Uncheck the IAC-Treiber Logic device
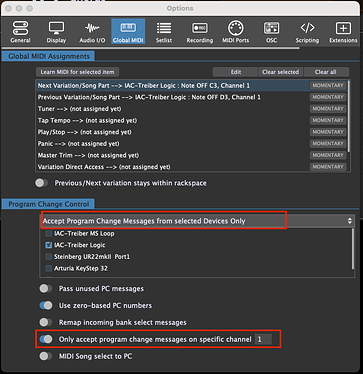 (49, 245)
